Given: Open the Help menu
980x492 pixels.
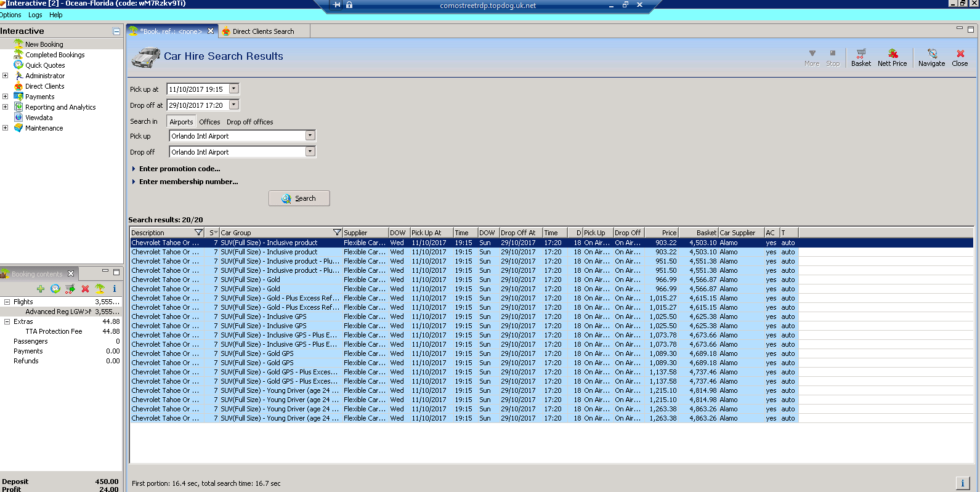Looking at the screenshot, I should 56,15.
